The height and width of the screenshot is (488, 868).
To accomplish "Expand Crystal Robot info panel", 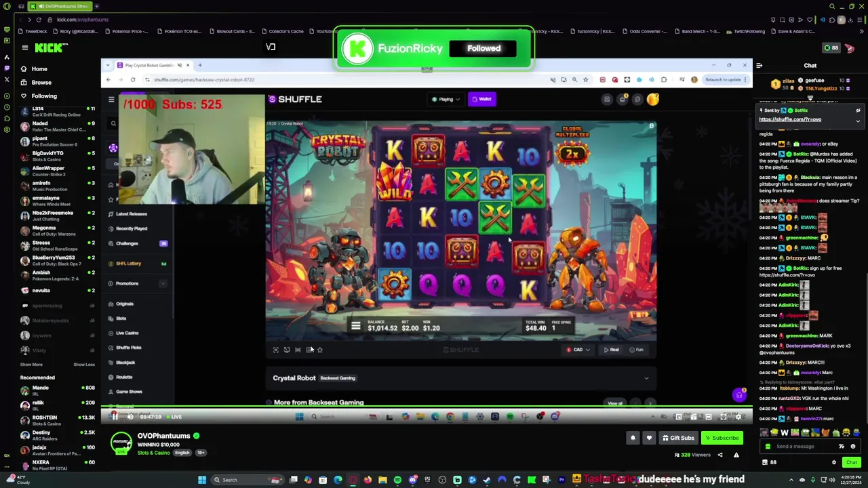I will (646, 378).
